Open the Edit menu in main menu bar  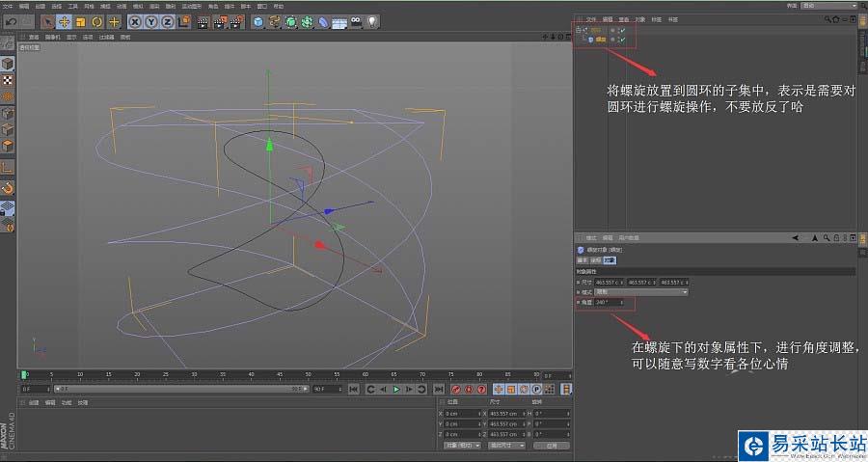point(24,6)
